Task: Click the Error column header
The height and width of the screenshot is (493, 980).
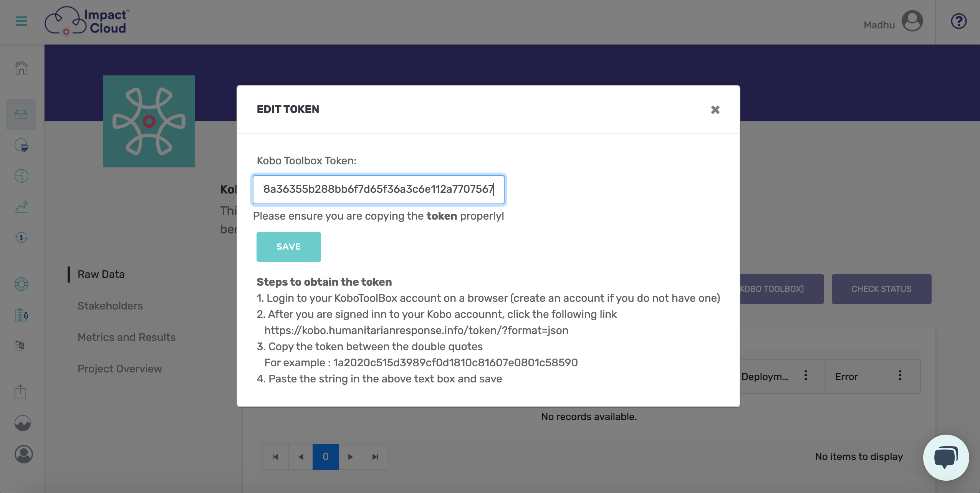Action: click(x=846, y=377)
